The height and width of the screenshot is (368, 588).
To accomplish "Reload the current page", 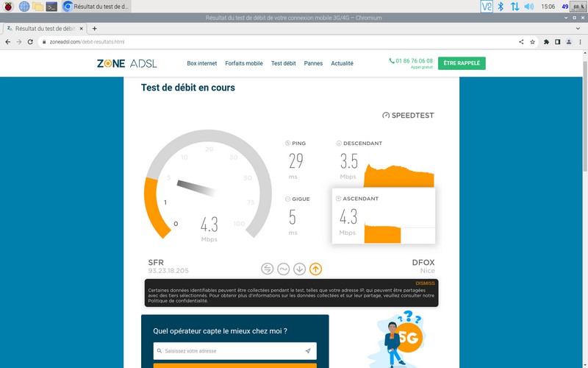I will pos(30,42).
